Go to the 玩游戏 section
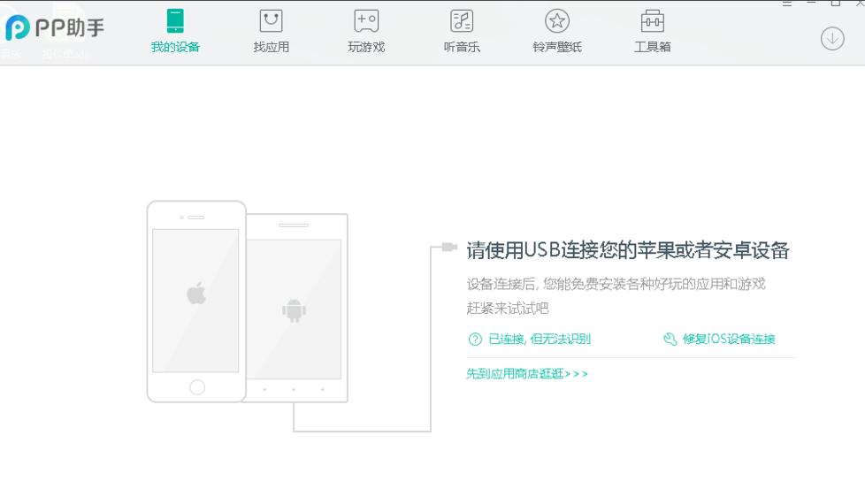Viewport: 865px width, 504px height. 366,32
